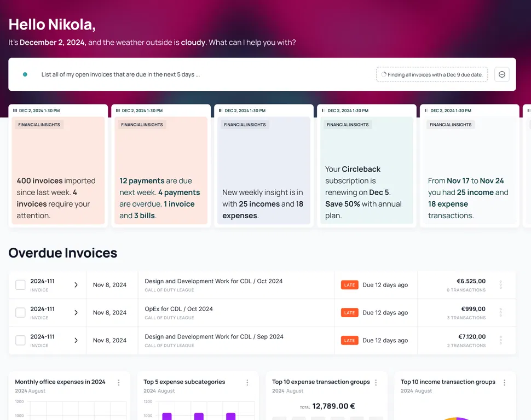Click 'Design and Development Work for CDL / Sep 2024'
This screenshot has height=420, width=531.
pyautogui.click(x=214, y=337)
